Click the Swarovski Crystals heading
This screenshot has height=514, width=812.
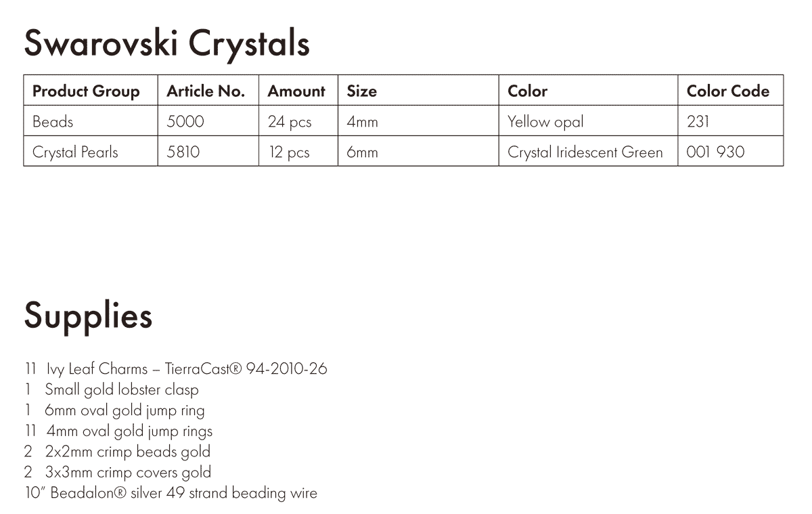[166, 45]
